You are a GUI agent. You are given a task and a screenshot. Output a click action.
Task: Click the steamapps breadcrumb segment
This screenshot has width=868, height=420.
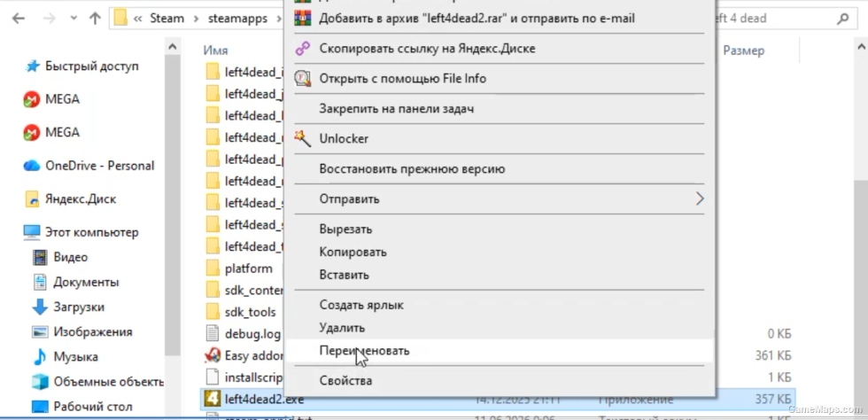pyautogui.click(x=237, y=19)
